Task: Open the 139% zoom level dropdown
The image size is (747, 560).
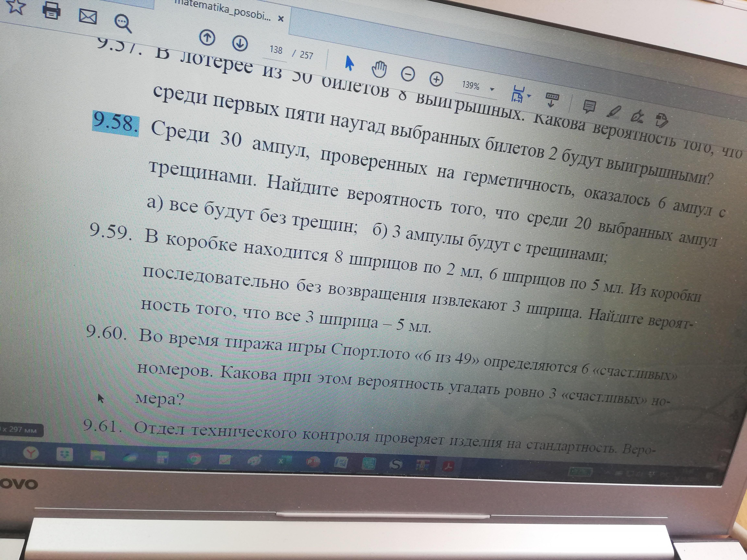Action: 492,89
